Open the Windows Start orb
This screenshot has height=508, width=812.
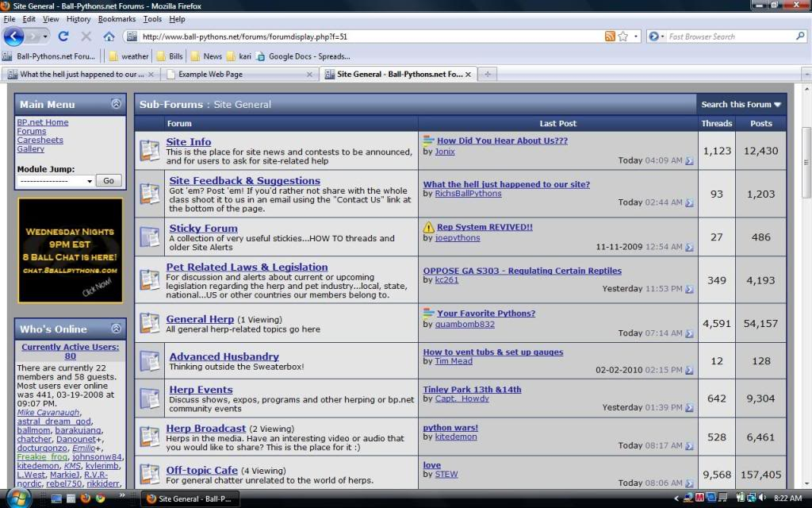pos(19,498)
